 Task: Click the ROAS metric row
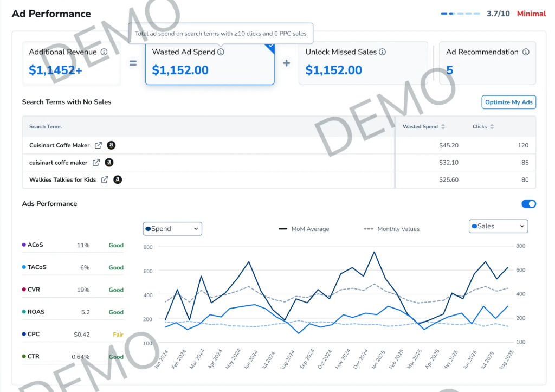tap(73, 312)
